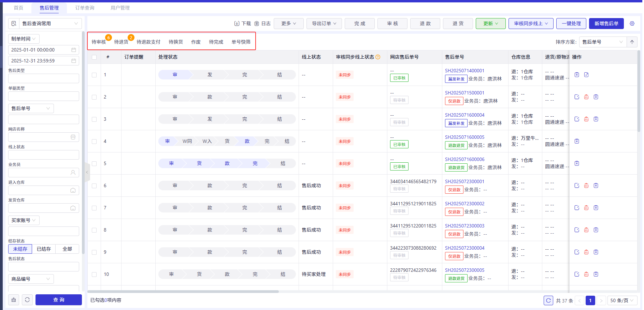Click the horizontal scrollbar under the table

click(x=183, y=292)
